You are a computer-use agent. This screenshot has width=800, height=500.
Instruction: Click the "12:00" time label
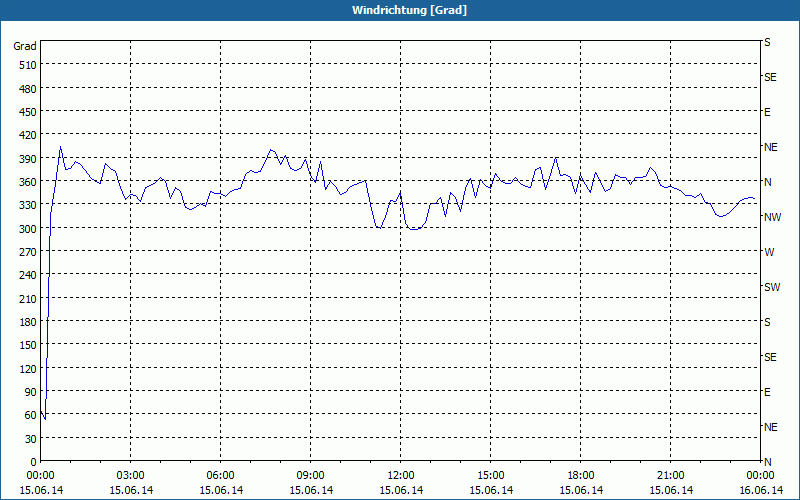401,476
